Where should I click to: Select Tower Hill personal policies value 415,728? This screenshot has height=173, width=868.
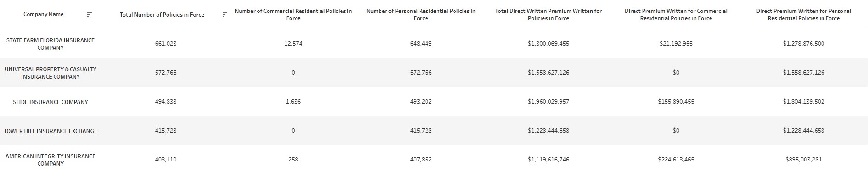point(421,131)
